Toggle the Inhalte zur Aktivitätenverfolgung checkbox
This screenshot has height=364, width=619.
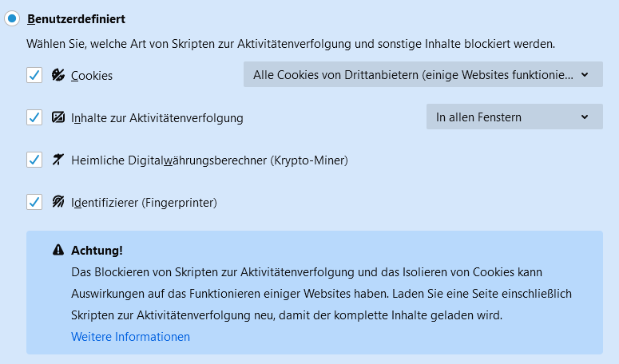click(34, 117)
